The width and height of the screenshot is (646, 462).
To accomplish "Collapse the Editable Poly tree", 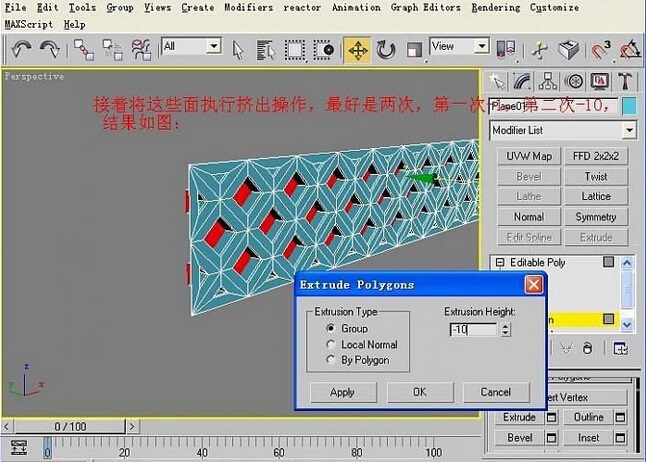I will click(x=500, y=262).
